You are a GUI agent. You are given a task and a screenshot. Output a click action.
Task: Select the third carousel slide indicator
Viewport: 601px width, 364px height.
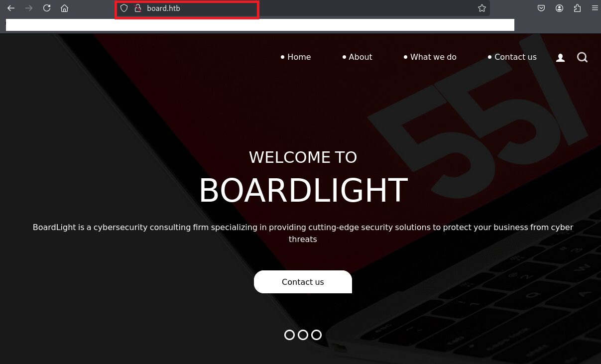316,335
